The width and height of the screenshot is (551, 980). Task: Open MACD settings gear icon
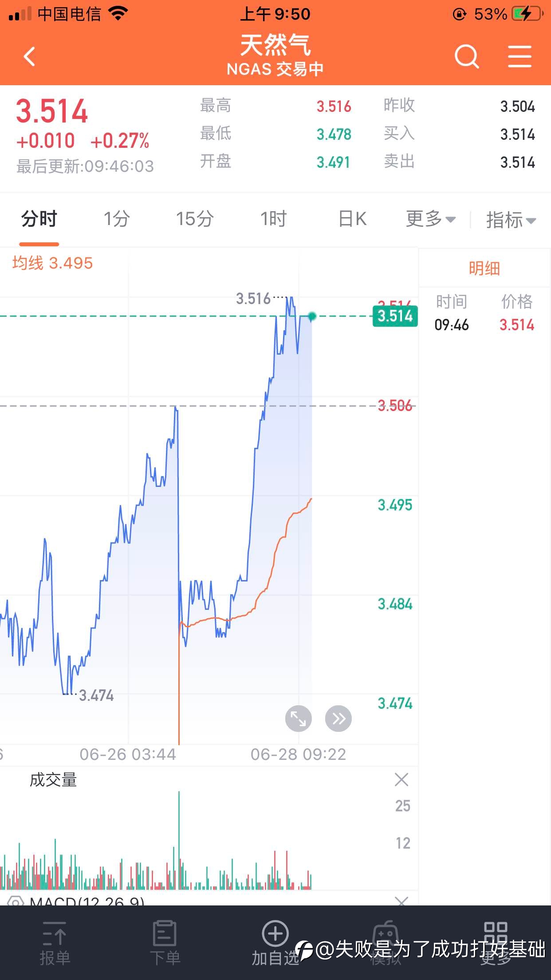(15, 901)
